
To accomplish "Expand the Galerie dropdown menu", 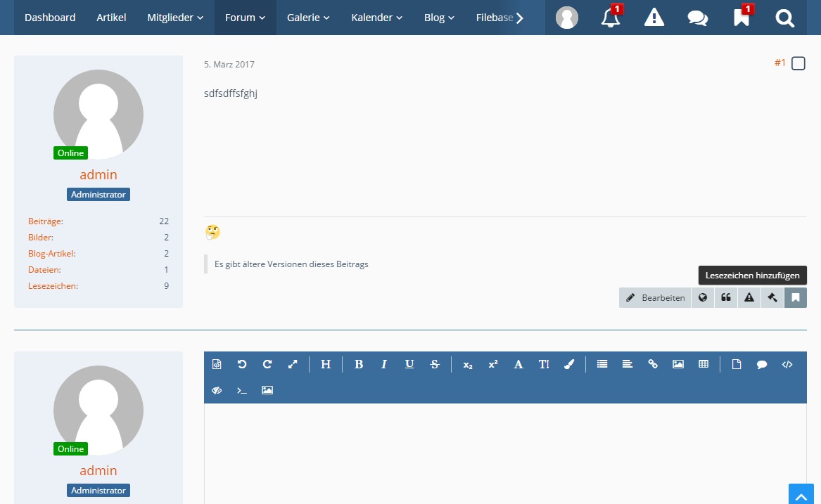I will pyautogui.click(x=308, y=18).
